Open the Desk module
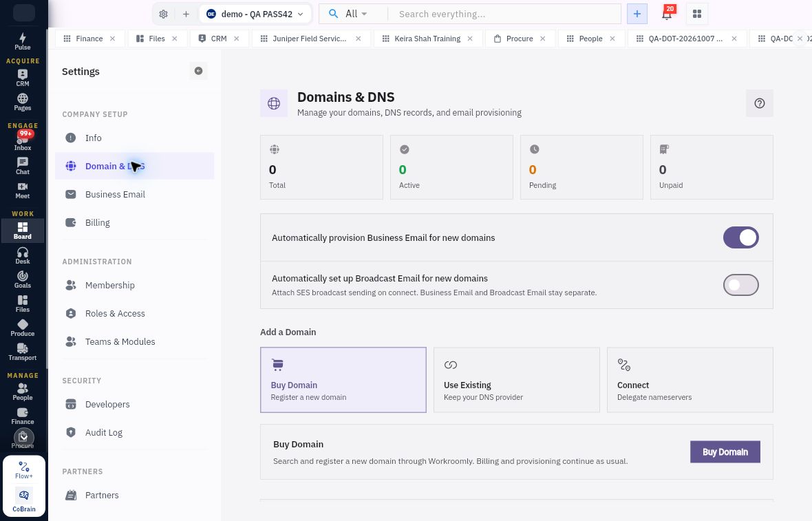The width and height of the screenshot is (812, 521). point(22,255)
